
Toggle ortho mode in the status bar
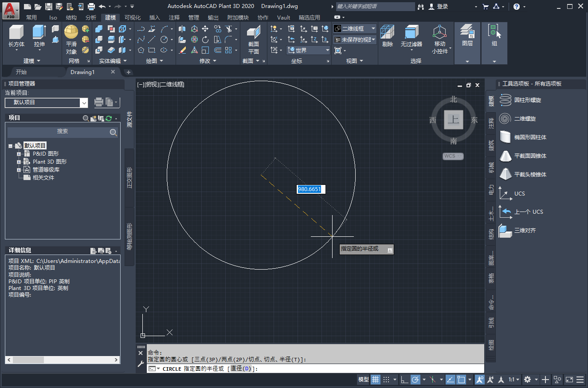pyautogui.click(x=404, y=380)
